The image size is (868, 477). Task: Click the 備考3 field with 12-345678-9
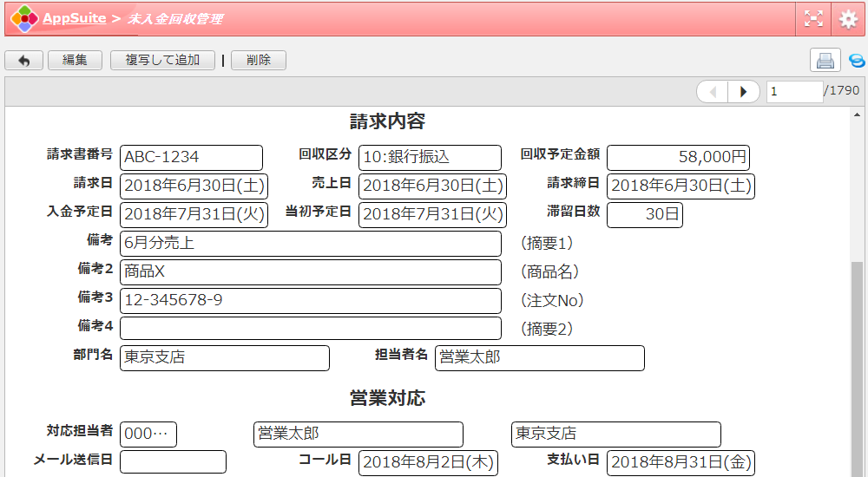pyautogui.click(x=310, y=300)
